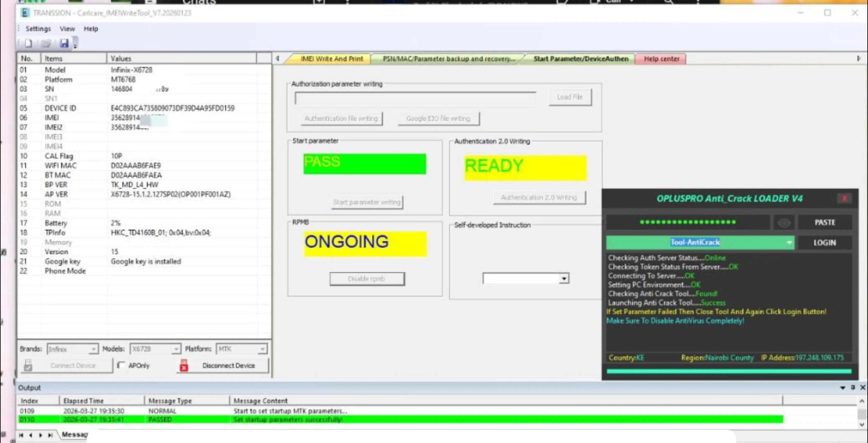
Task: Close the OPLUSPRO Anti_Crack loader with red X
Action: 844,198
